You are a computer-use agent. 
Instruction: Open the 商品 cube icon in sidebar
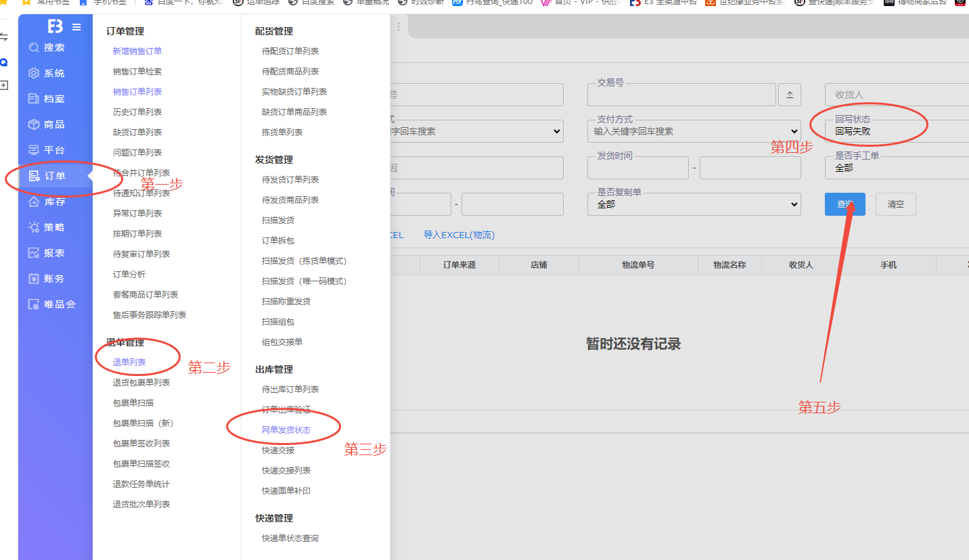[x=34, y=124]
